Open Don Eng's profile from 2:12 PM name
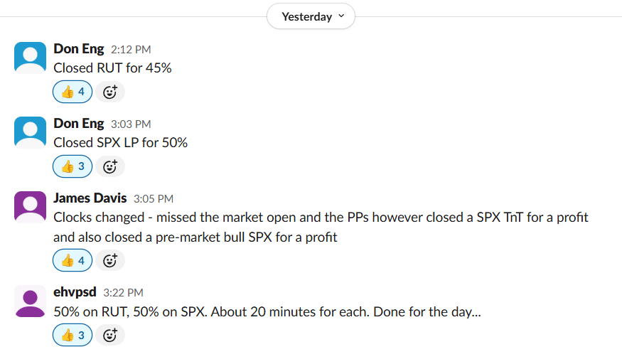The height and width of the screenshot is (364, 622). 79,49
